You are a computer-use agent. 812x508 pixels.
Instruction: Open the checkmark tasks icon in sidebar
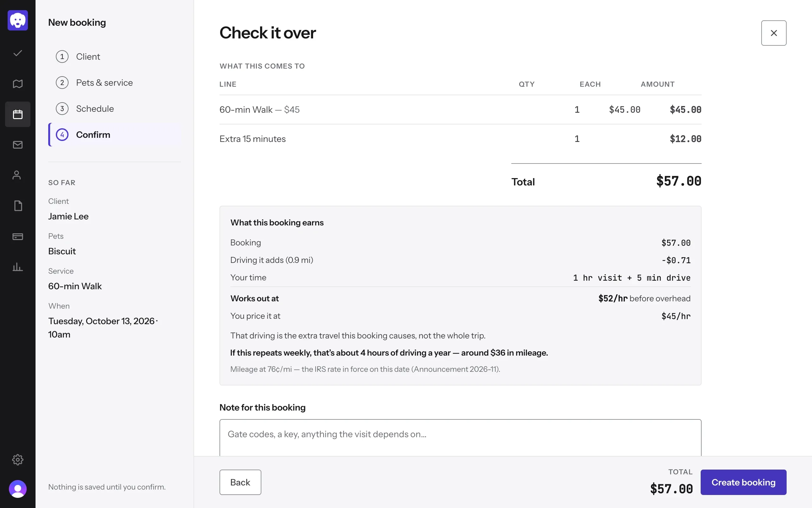tap(18, 53)
